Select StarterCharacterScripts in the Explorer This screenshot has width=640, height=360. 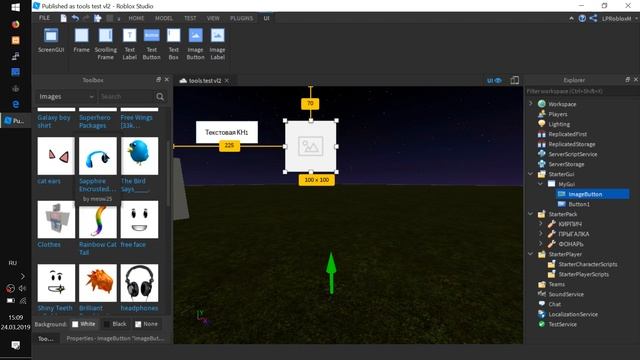coord(588,264)
